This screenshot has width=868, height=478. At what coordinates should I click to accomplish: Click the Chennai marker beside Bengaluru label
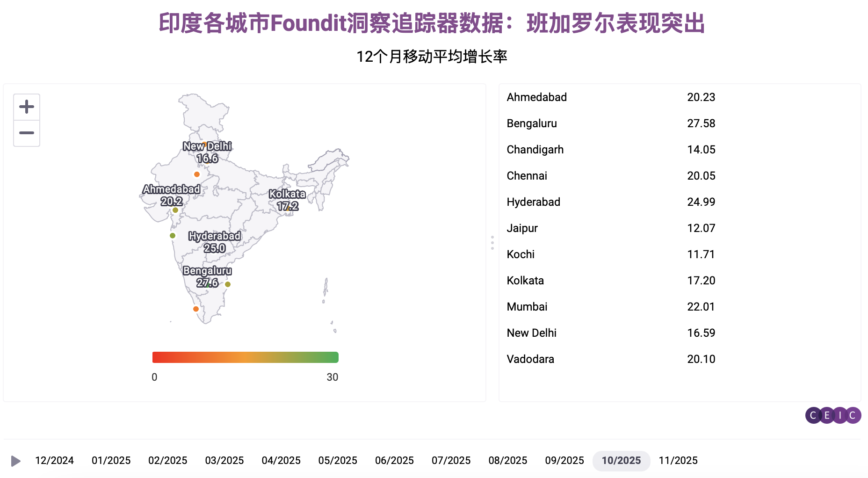(228, 284)
